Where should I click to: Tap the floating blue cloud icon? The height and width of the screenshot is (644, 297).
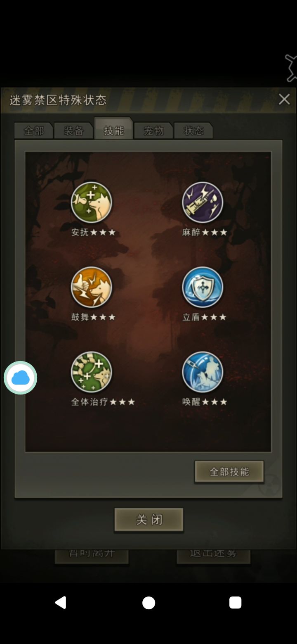pyautogui.click(x=21, y=378)
